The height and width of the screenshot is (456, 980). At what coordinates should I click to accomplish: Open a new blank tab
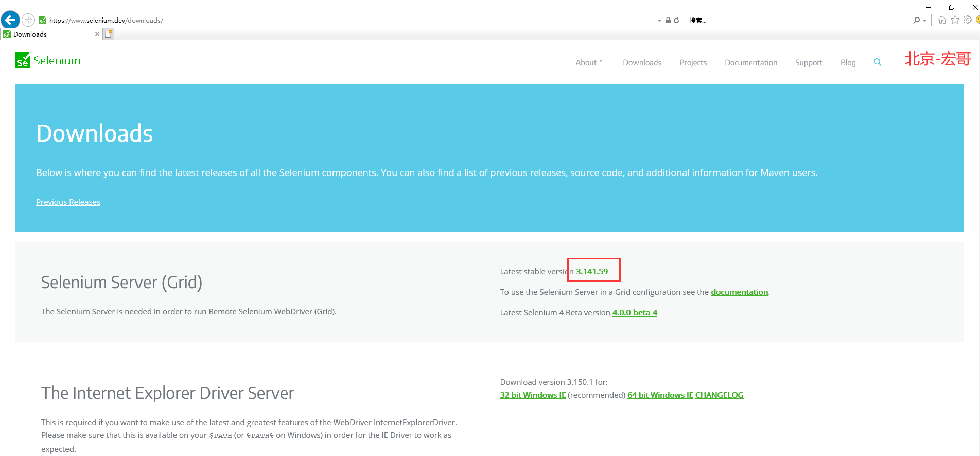pos(108,34)
